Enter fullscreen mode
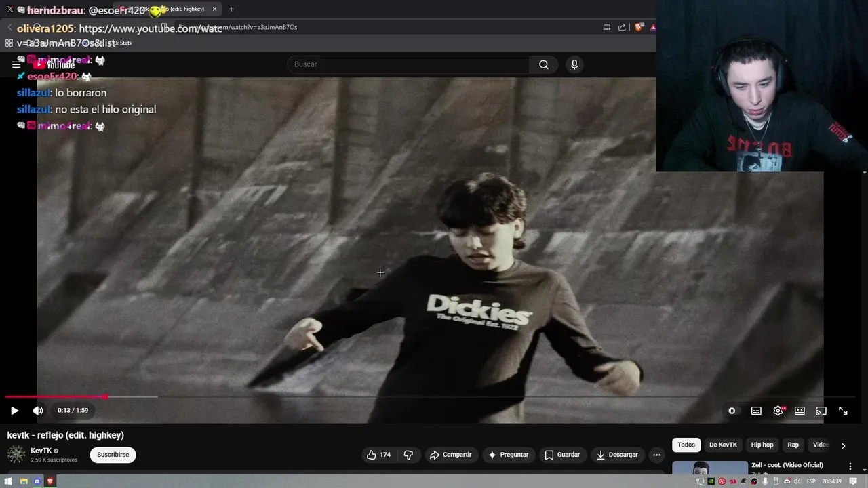 pyautogui.click(x=843, y=411)
